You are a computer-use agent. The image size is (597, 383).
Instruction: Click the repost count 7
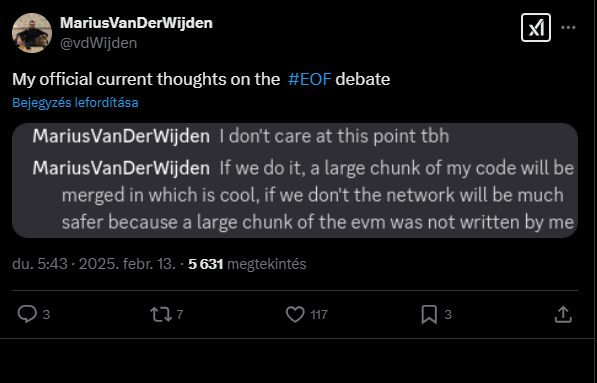tap(180, 315)
